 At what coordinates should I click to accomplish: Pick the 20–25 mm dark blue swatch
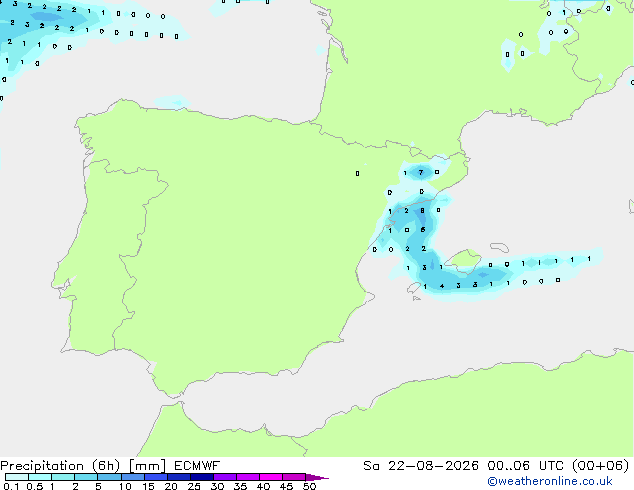(x=179, y=477)
